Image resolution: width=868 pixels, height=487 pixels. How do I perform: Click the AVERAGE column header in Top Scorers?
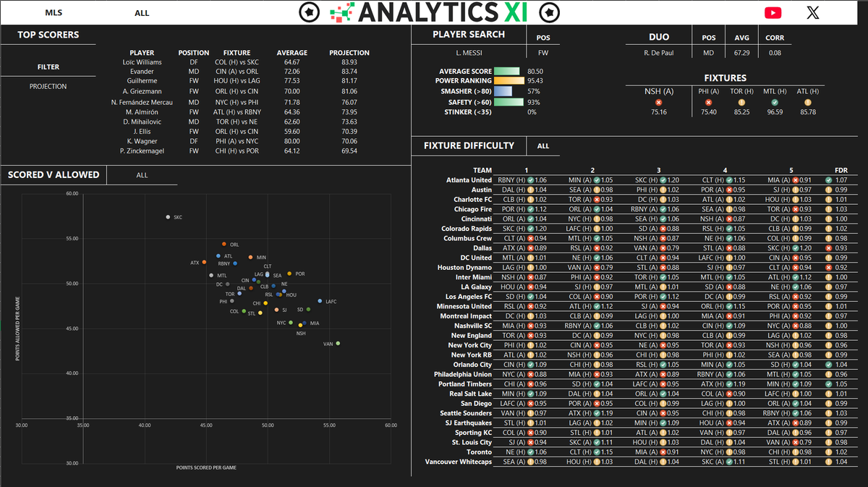pos(292,53)
